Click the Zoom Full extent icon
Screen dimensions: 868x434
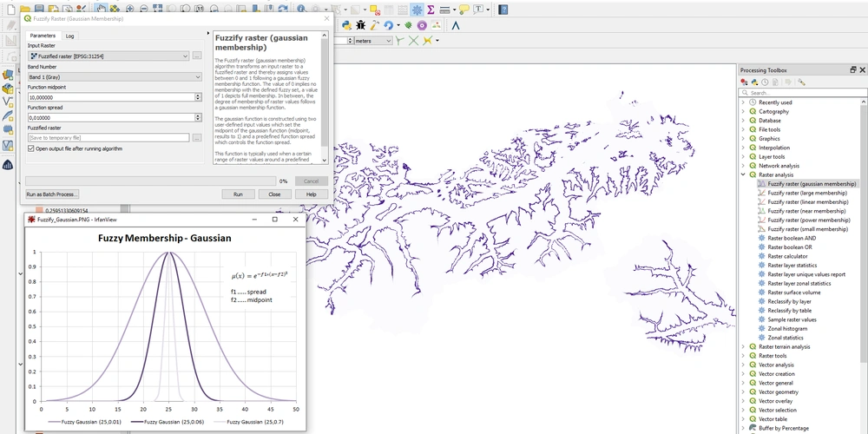tap(158, 9)
